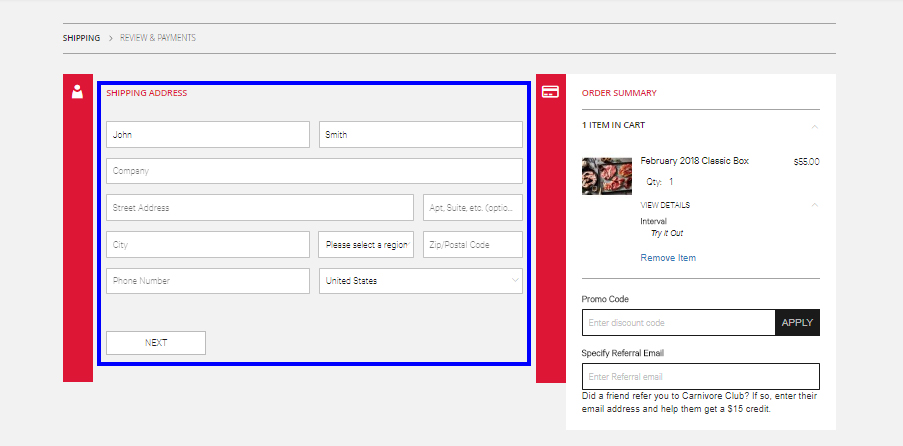Open the region select dropdown
This screenshot has height=446, width=903.
(366, 244)
